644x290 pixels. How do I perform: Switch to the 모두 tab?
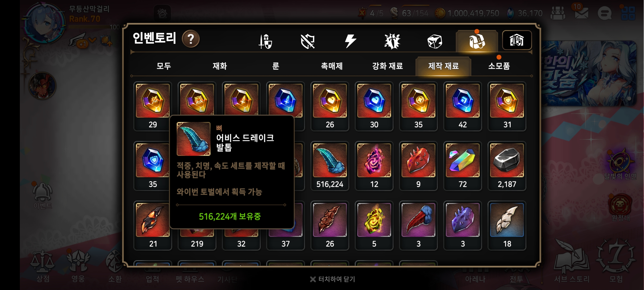(x=164, y=66)
